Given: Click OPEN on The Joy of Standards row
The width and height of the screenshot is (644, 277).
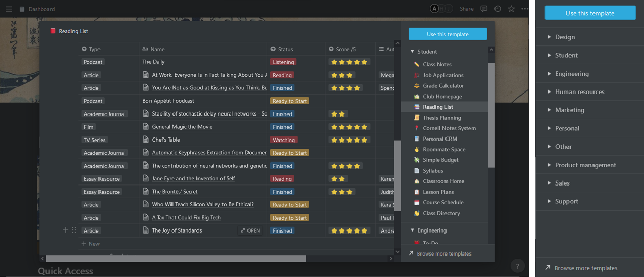Looking at the screenshot, I should coord(251,230).
